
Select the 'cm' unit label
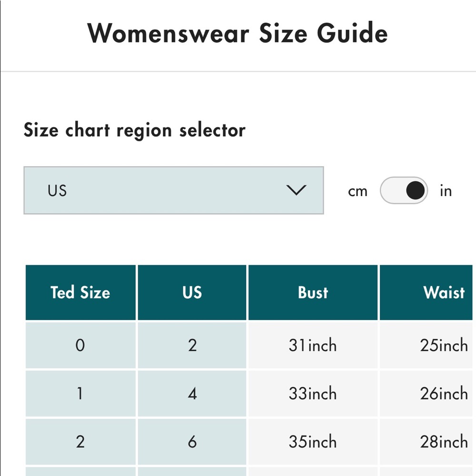[357, 191]
